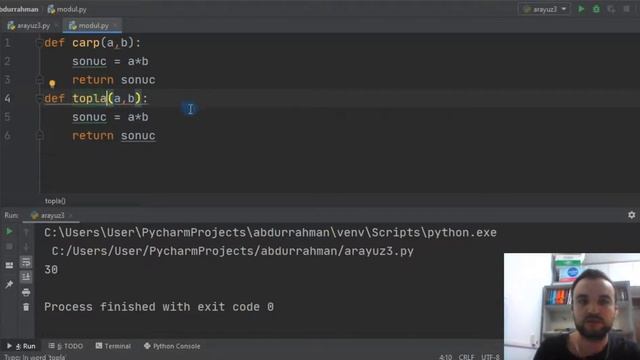Click the output value 30 in console
Screen dimensions: 640x360
[x=51, y=270]
